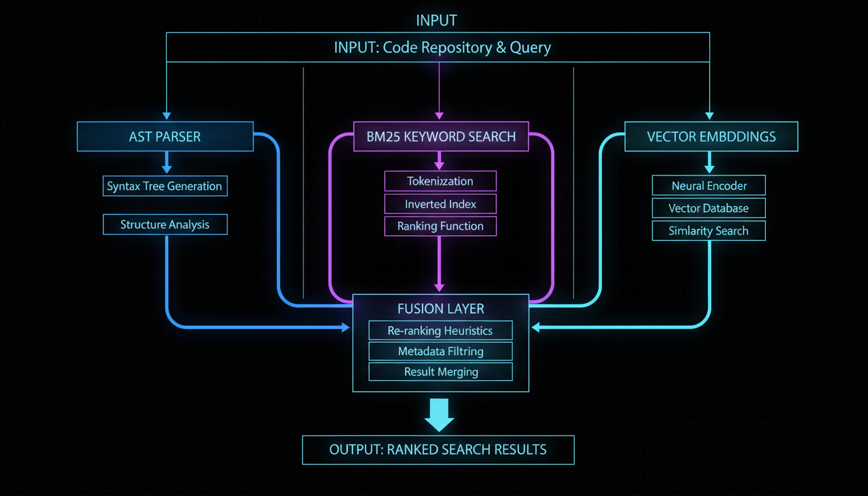
Task: Select the Tokenization step
Action: tap(440, 181)
